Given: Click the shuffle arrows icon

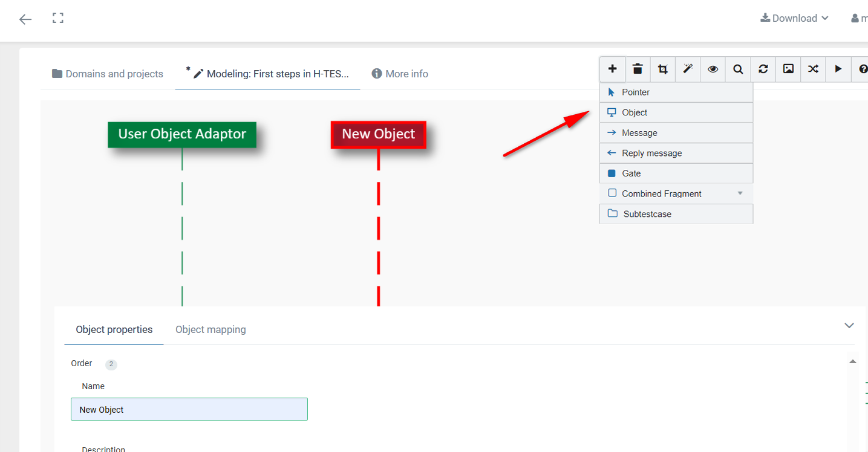Looking at the screenshot, I should click(814, 69).
